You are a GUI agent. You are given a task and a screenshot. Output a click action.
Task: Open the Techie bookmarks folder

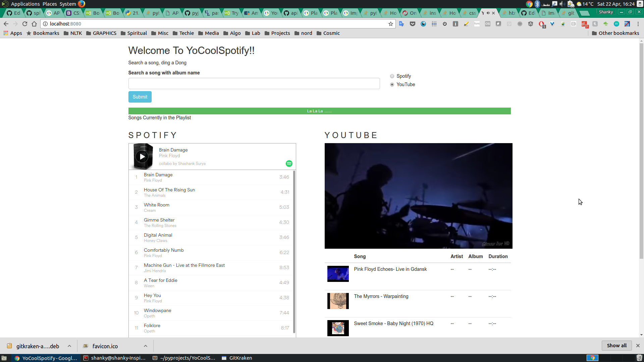pyautogui.click(x=183, y=33)
